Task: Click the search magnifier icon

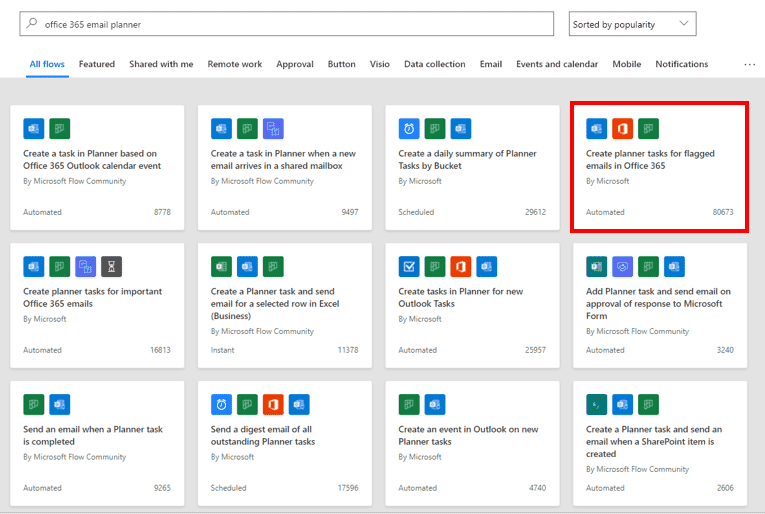Action: click(32, 23)
